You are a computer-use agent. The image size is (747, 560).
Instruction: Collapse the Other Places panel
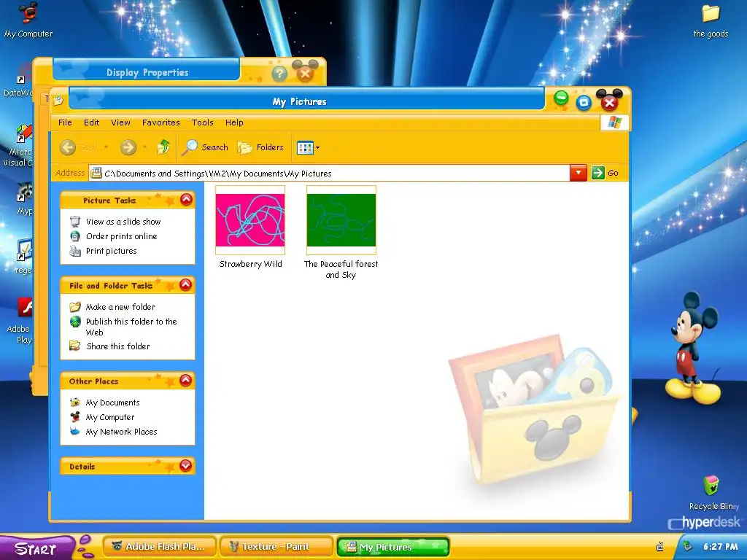[x=186, y=380]
